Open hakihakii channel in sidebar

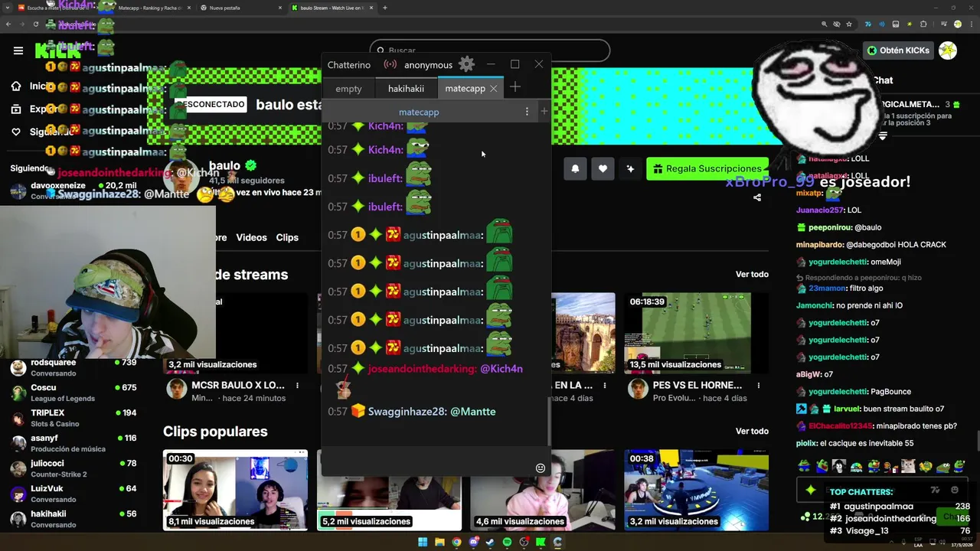(x=73, y=519)
